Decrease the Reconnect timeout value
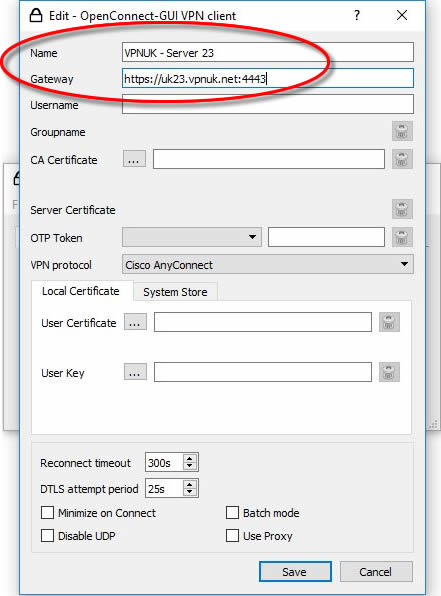 coord(190,466)
